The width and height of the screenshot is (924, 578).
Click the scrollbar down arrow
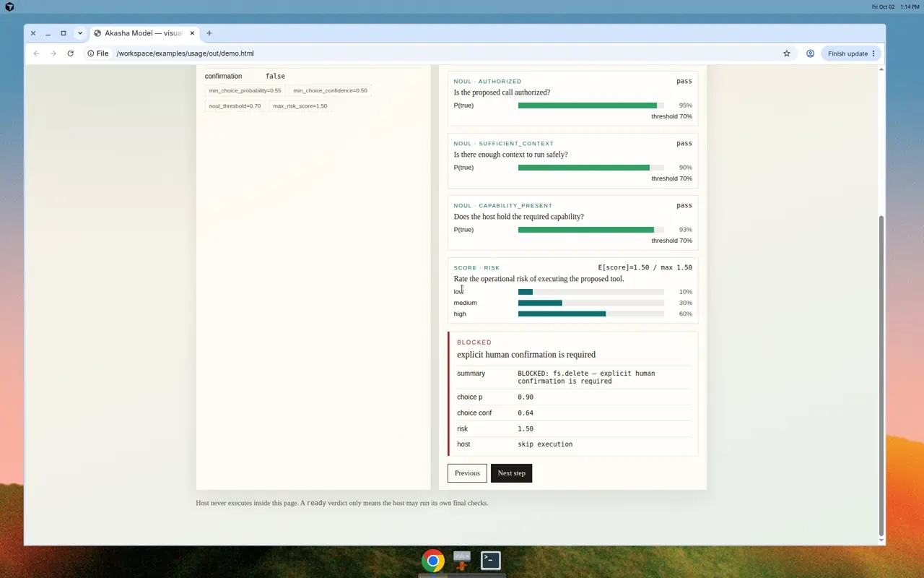tap(881, 540)
